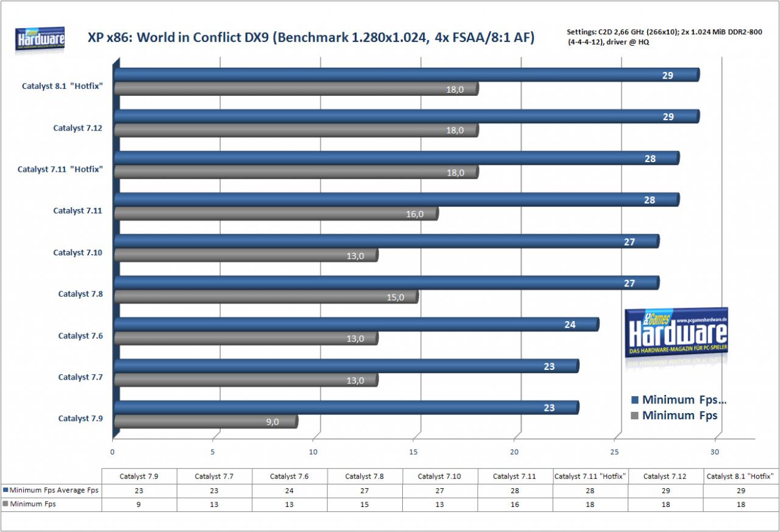The image size is (780, 532).
Task: Click Minimum Fps cell 18 under Catalyst 8.1 "Hotfix" column
Action: (x=741, y=505)
